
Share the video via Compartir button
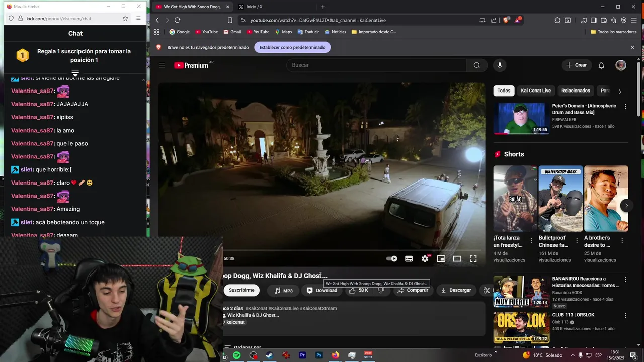413,290
